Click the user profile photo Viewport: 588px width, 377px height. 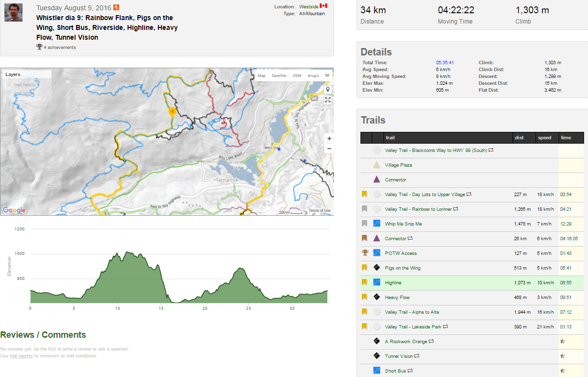[14, 12]
